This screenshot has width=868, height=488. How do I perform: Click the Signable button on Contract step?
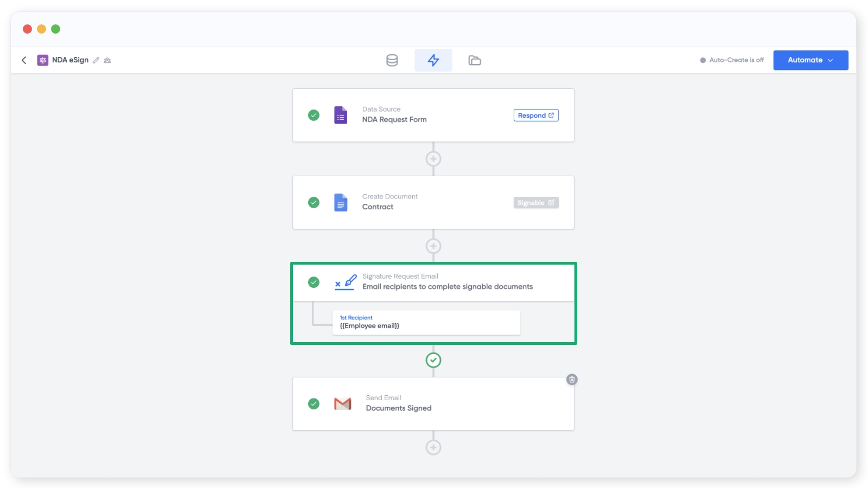(x=535, y=203)
